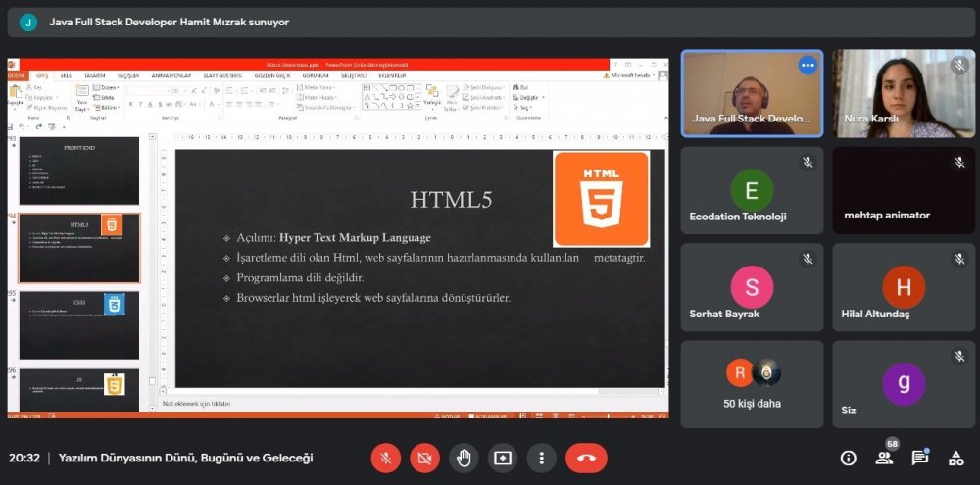The width and height of the screenshot is (980, 485).
Task: Turn on the camera in the call bar
Action: tap(424, 458)
